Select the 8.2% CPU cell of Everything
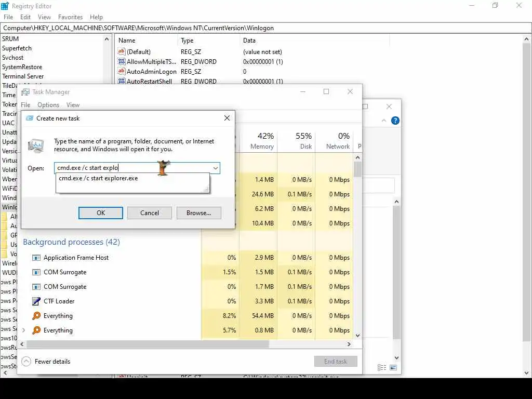Image resolution: width=532 pixels, height=399 pixels. coord(220,316)
